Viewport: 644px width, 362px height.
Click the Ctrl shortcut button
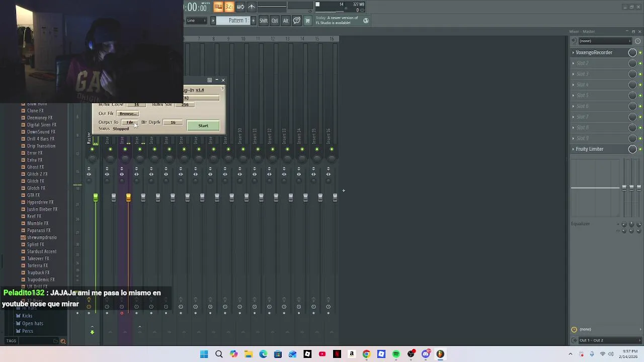pyautogui.click(x=275, y=21)
